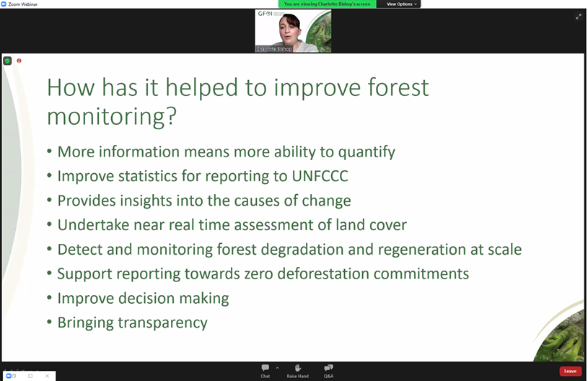Click bullet 'Support reporting towards zero deforestation commitments'
Screen dimensions: 588x381
click(263, 273)
